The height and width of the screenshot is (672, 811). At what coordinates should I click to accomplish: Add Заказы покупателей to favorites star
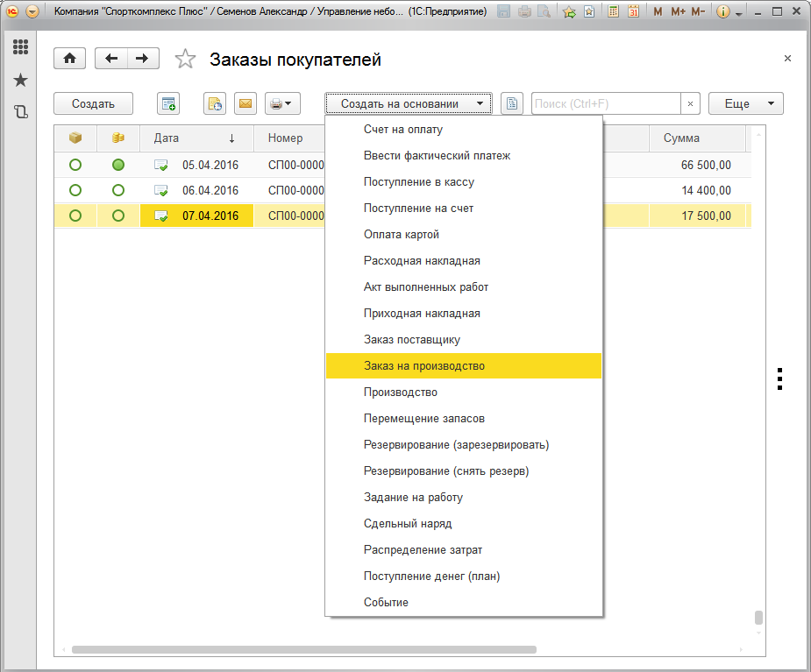pos(185,59)
